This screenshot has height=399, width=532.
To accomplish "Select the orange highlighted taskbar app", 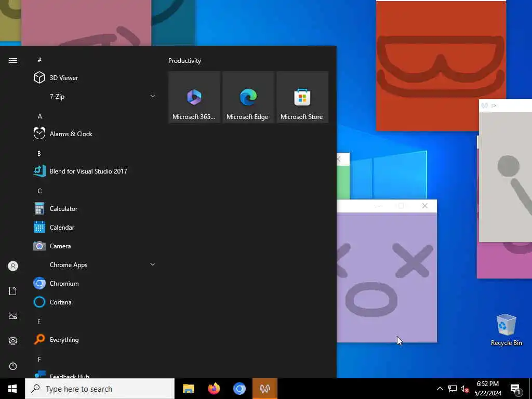I will (x=264, y=389).
